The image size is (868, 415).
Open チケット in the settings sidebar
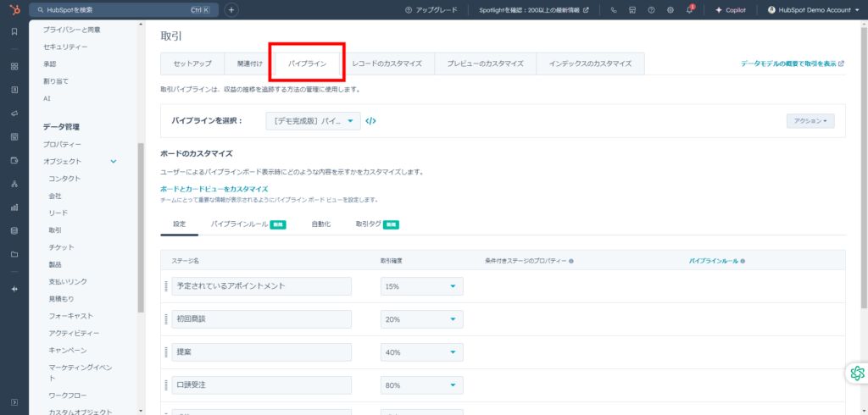61,247
